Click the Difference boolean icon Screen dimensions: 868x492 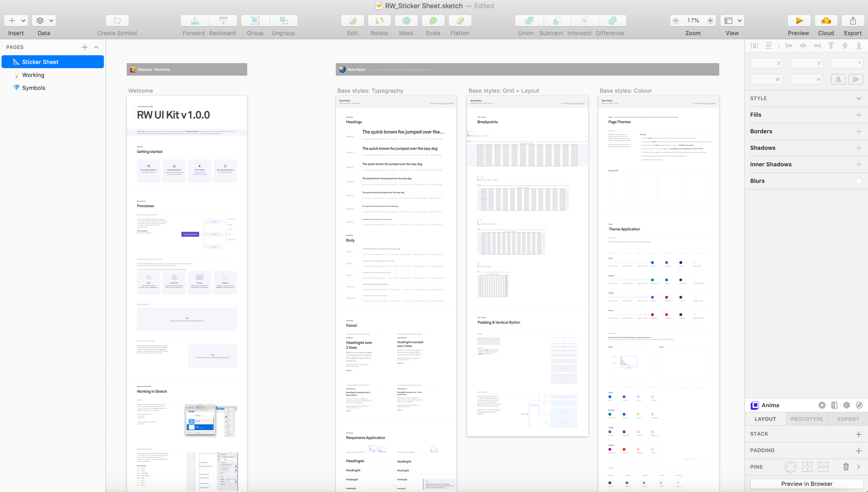[x=612, y=21]
